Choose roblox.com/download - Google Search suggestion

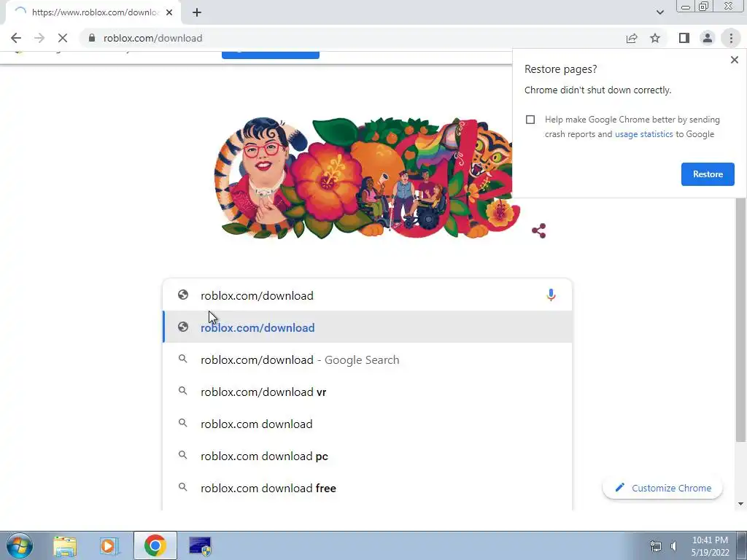367,359
